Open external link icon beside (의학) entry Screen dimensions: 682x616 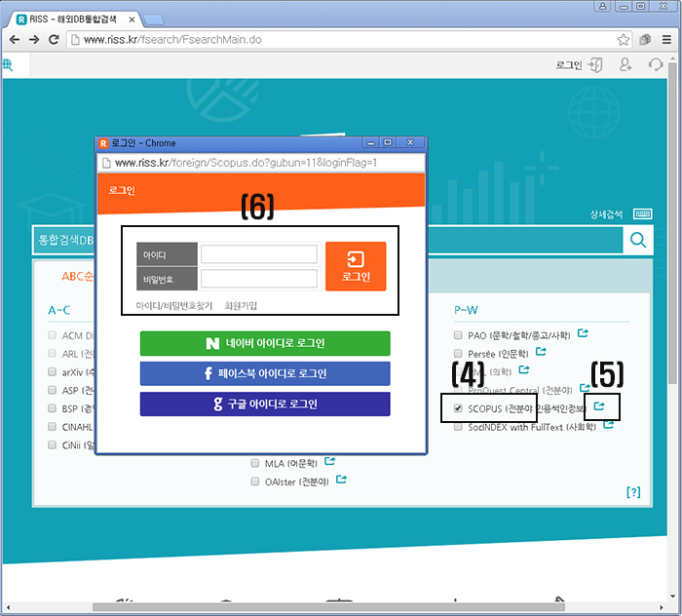tap(524, 369)
